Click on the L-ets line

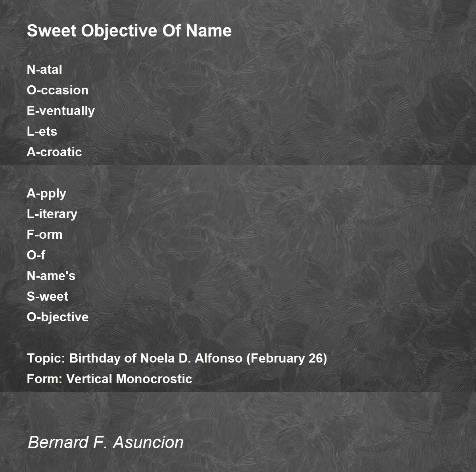[42, 131]
